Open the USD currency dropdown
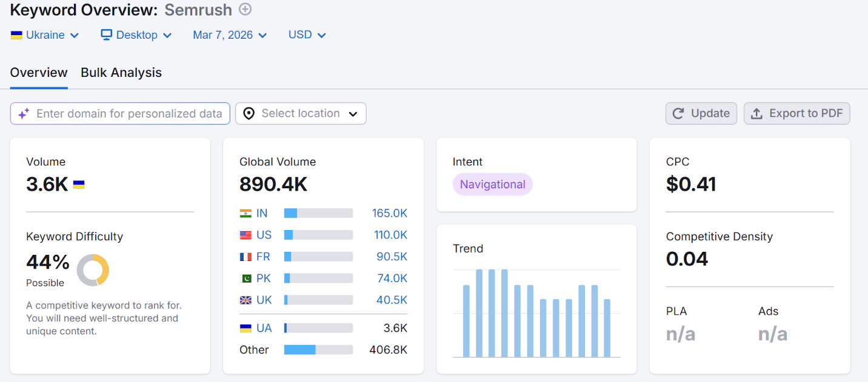868x382 pixels. tap(307, 35)
